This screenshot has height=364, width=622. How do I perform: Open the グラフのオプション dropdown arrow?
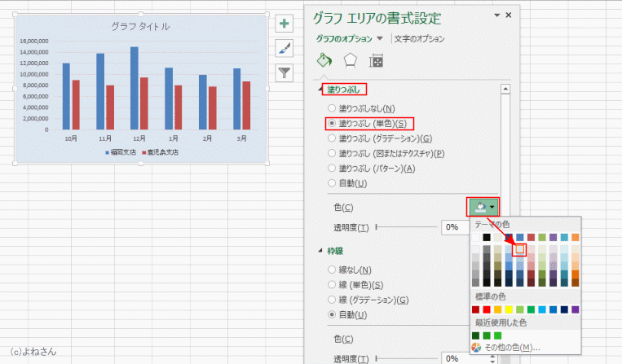pos(380,38)
